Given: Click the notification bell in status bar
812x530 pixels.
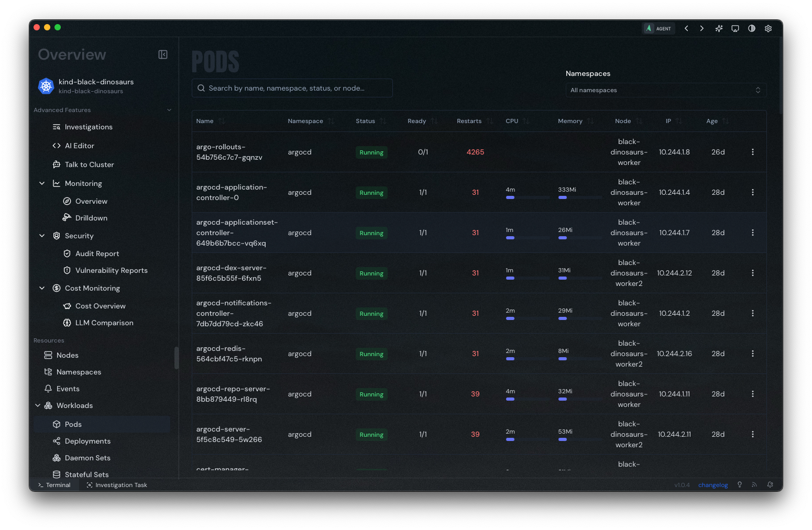Looking at the screenshot, I should point(770,485).
